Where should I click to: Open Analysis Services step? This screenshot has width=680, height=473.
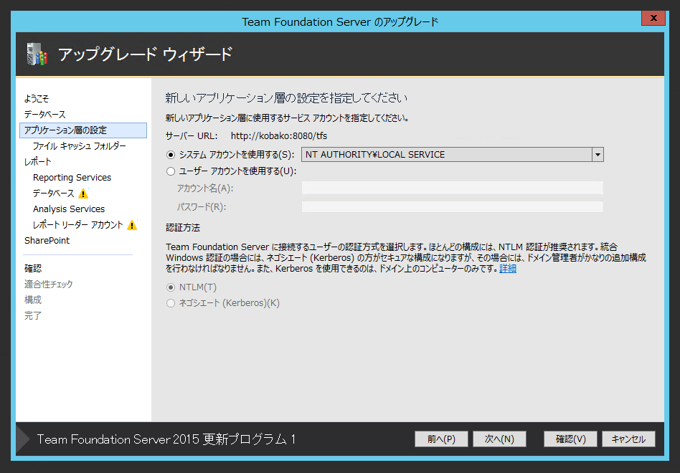point(69,209)
